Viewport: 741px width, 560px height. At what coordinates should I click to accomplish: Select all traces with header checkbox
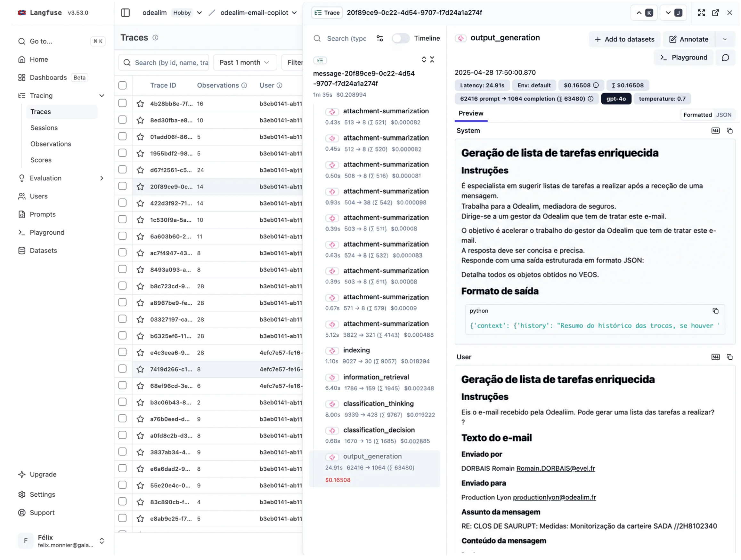[x=123, y=85]
